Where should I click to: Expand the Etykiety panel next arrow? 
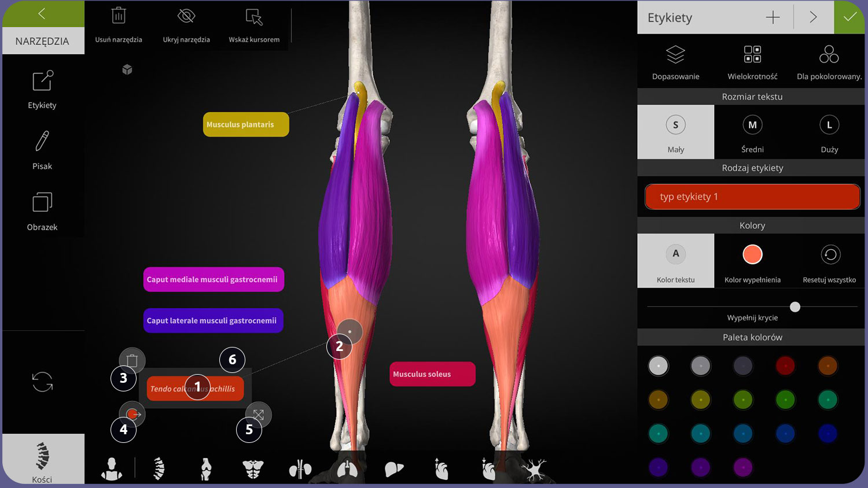click(813, 17)
